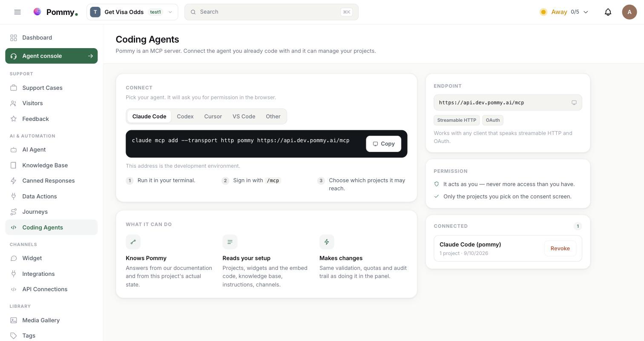Viewport: 644px width, 341px height.
Task: Click the Claude Code (pommy) connection name
Action: tap(470, 245)
